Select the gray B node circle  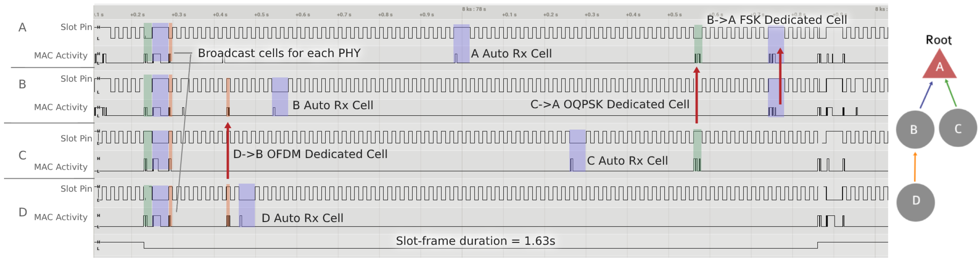(x=915, y=129)
